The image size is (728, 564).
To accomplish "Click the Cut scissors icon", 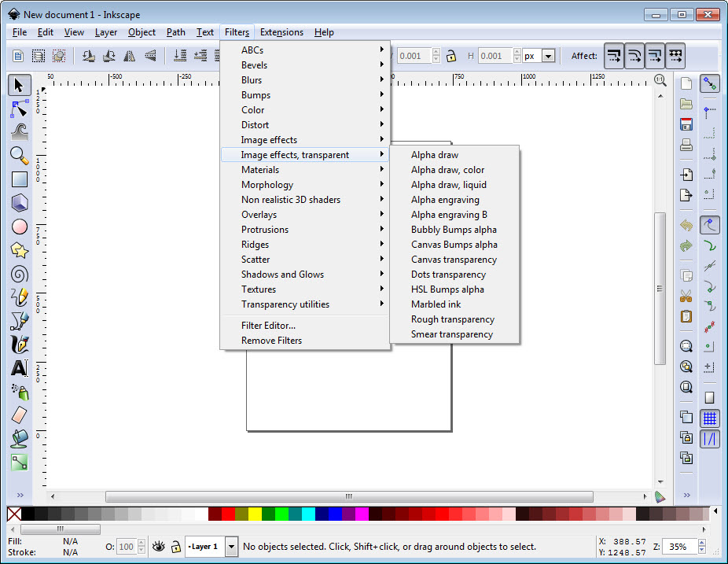I will [686, 296].
